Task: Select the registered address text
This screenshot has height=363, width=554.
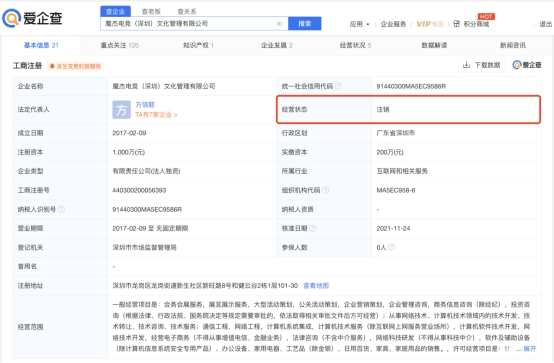Action: click(205, 286)
